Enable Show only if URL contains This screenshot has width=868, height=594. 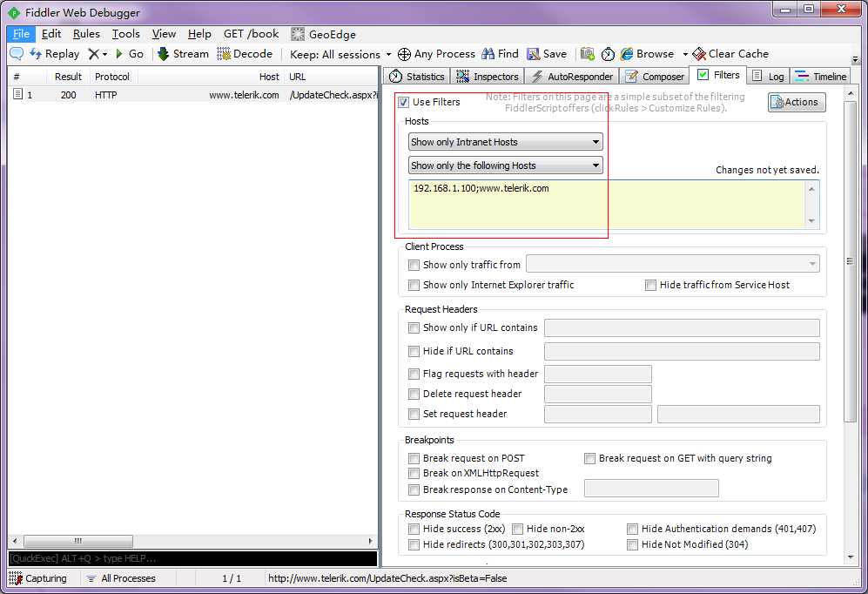coord(414,327)
